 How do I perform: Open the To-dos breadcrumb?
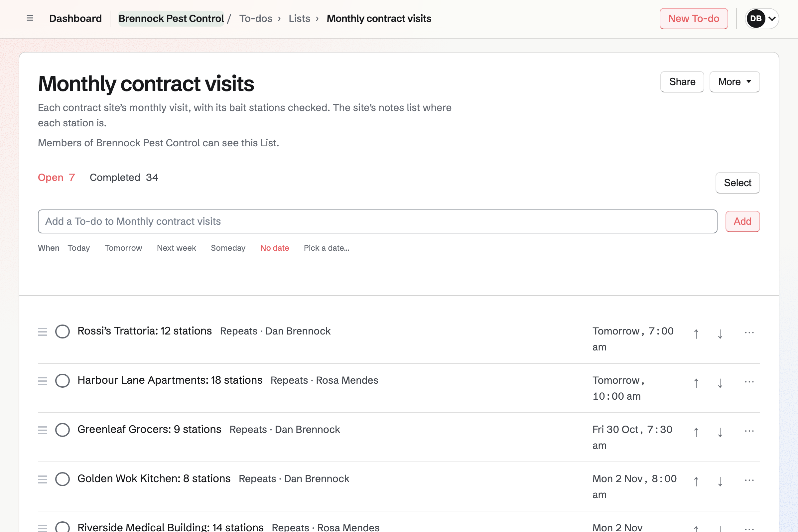click(256, 18)
